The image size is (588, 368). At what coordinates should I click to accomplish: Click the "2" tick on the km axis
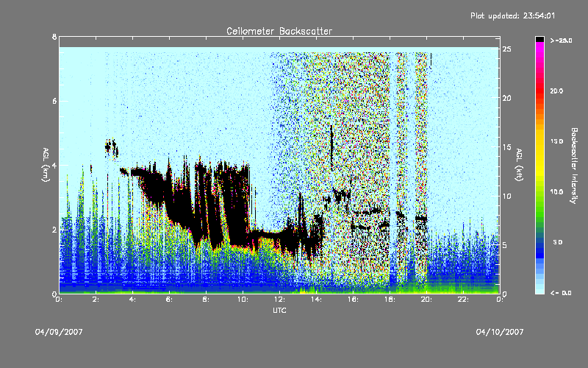(x=54, y=230)
